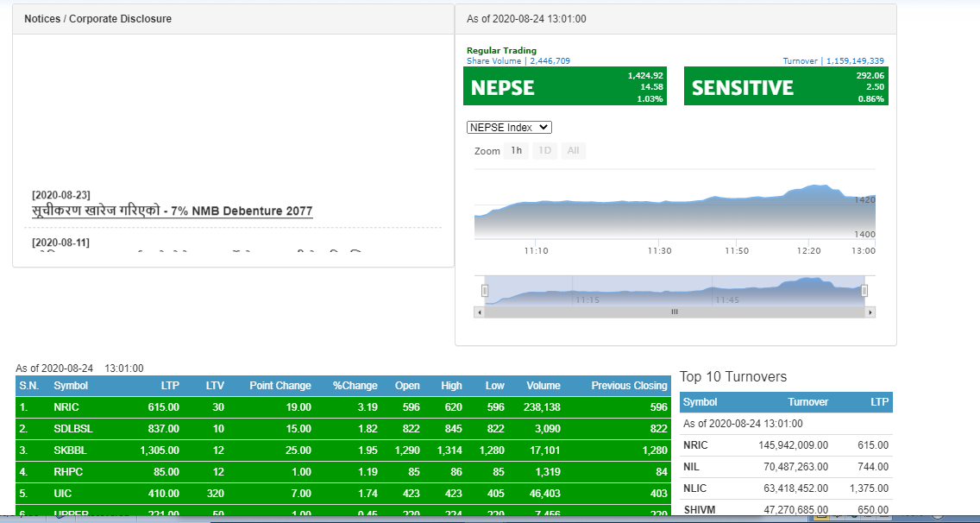Click the chart scrollbar left arrow

pyautogui.click(x=480, y=312)
